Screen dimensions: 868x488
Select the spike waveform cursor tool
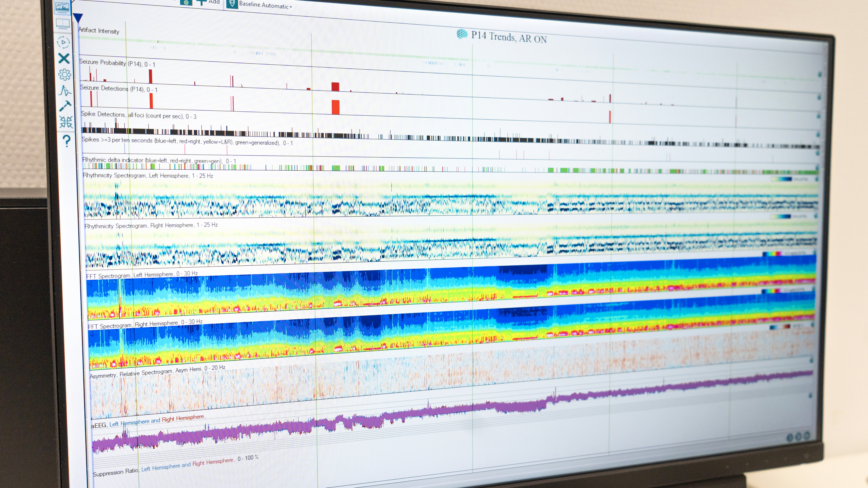click(x=65, y=91)
